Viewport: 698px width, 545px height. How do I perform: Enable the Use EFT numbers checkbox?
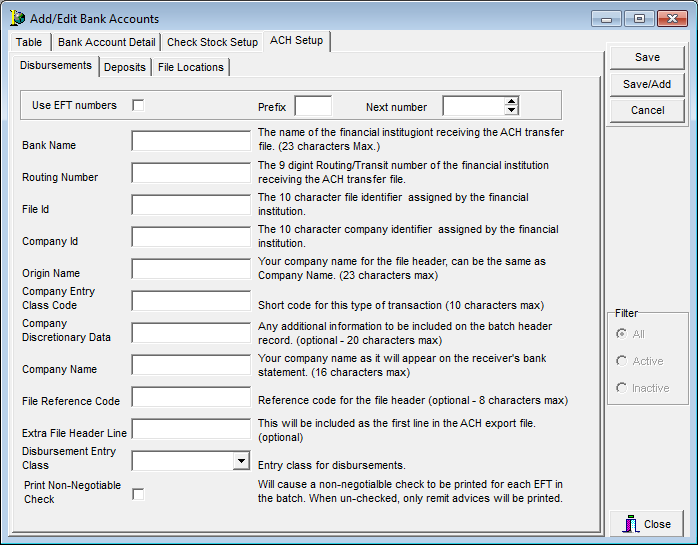click(138, 105)
